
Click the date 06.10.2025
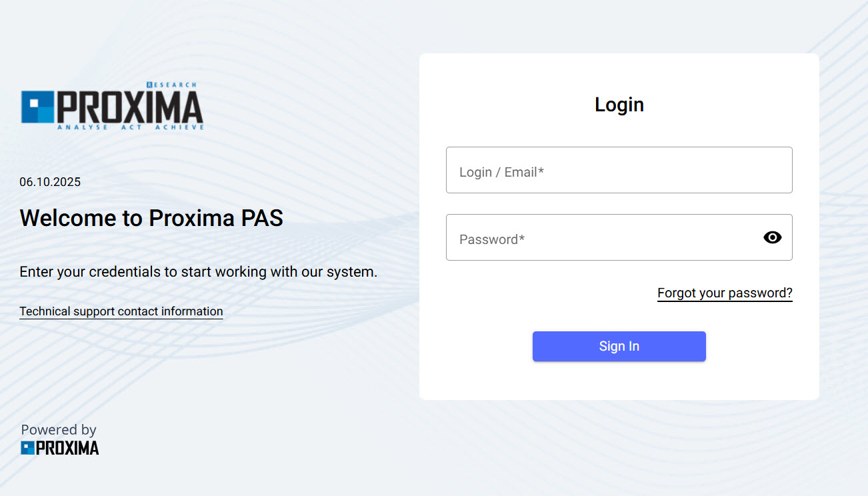pyautogui.click(x=50, y=181)
